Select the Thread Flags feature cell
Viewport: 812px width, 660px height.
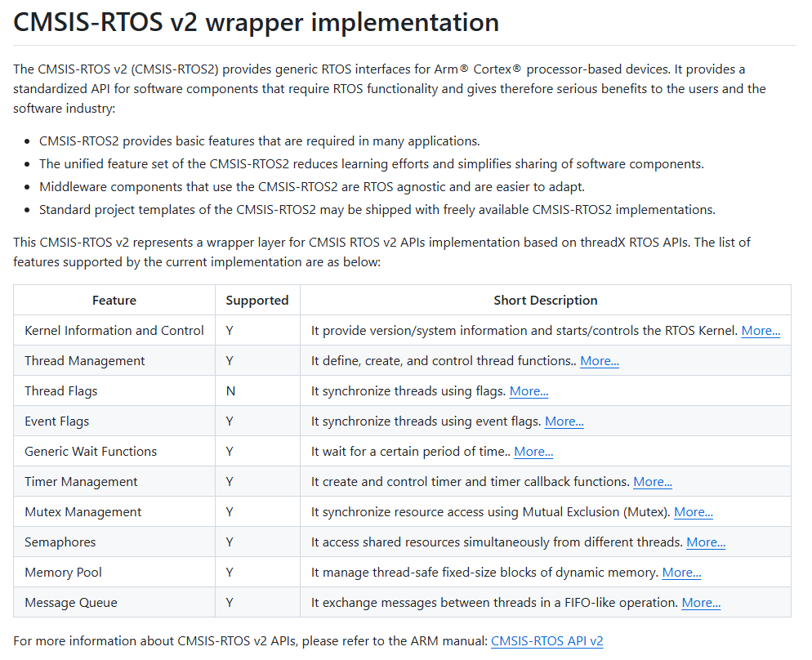[x=114, y=391]
